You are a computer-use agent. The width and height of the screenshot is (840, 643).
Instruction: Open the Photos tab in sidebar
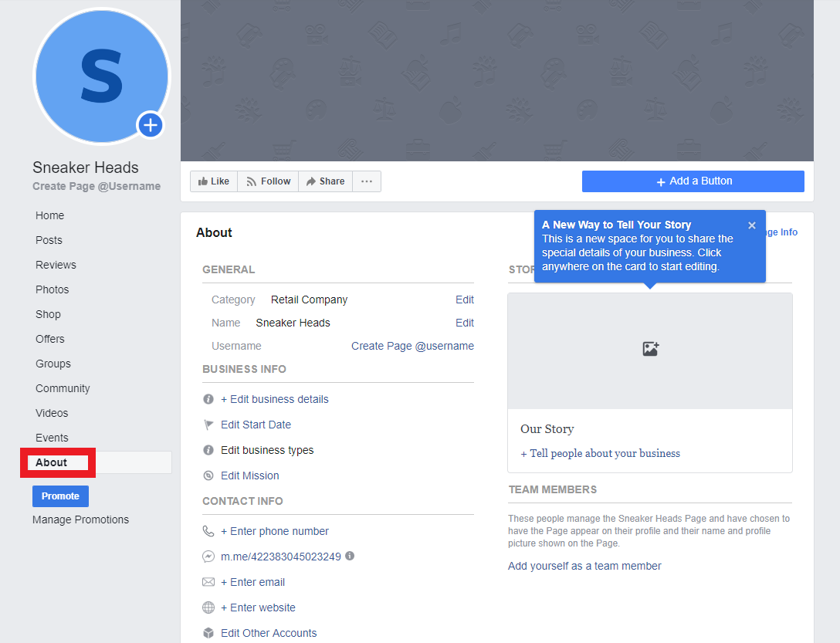tap(52, 289)
